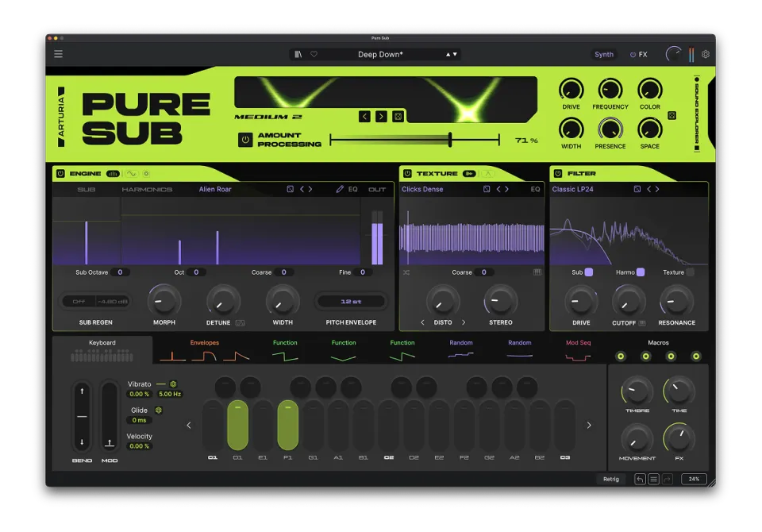Viewport: 762px width, 532px height.
Task: Click the dice icon beside Color knob
Action: pos(672,115)
